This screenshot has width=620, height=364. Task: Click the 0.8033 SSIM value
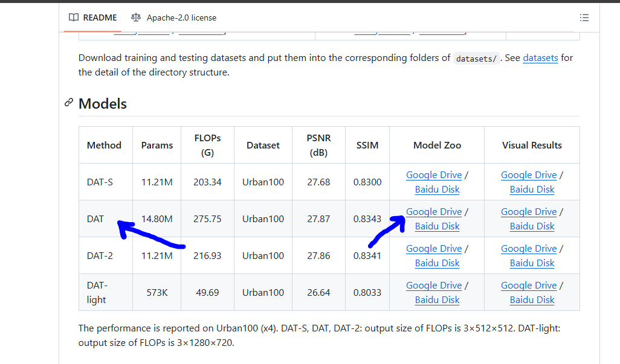coord(367,293)
